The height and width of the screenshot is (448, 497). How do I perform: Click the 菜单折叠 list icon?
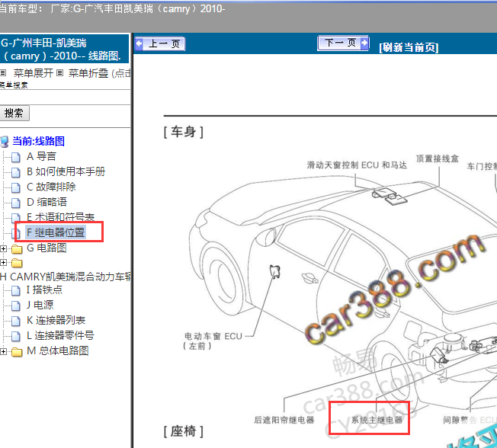[x=59, y=73]
